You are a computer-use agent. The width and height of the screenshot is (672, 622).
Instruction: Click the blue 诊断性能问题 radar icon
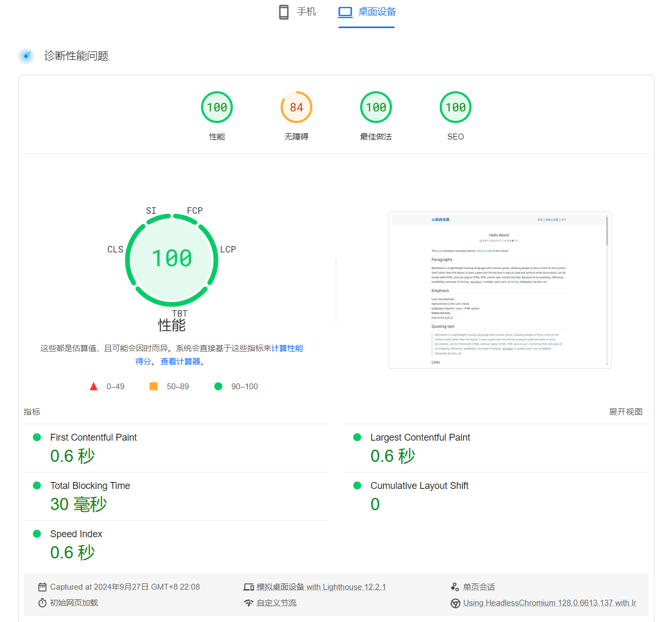26,56
